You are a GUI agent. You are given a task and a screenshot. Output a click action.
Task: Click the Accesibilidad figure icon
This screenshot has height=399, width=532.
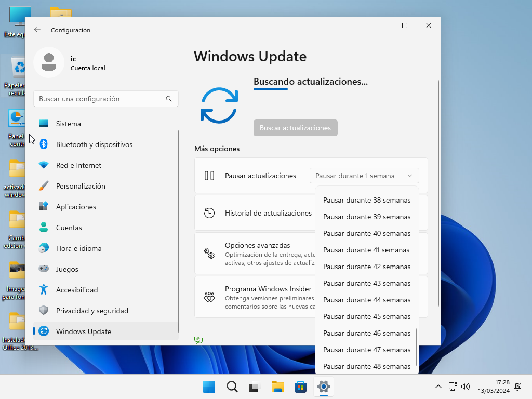44,290
